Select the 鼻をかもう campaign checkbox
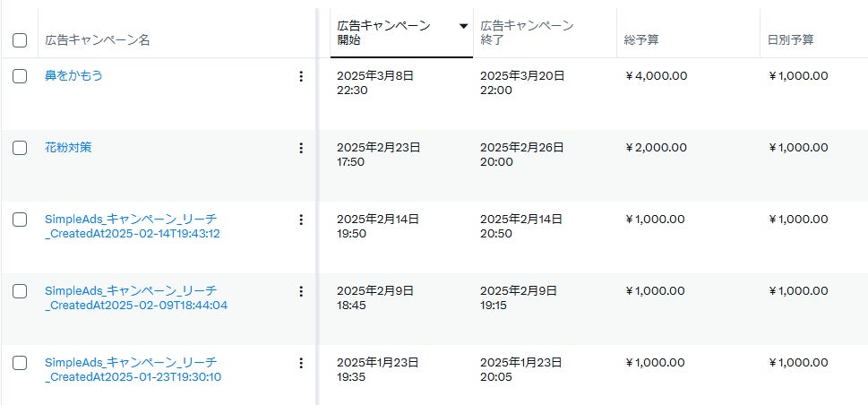Screen dimensions: 868x405 click(20, 76)
